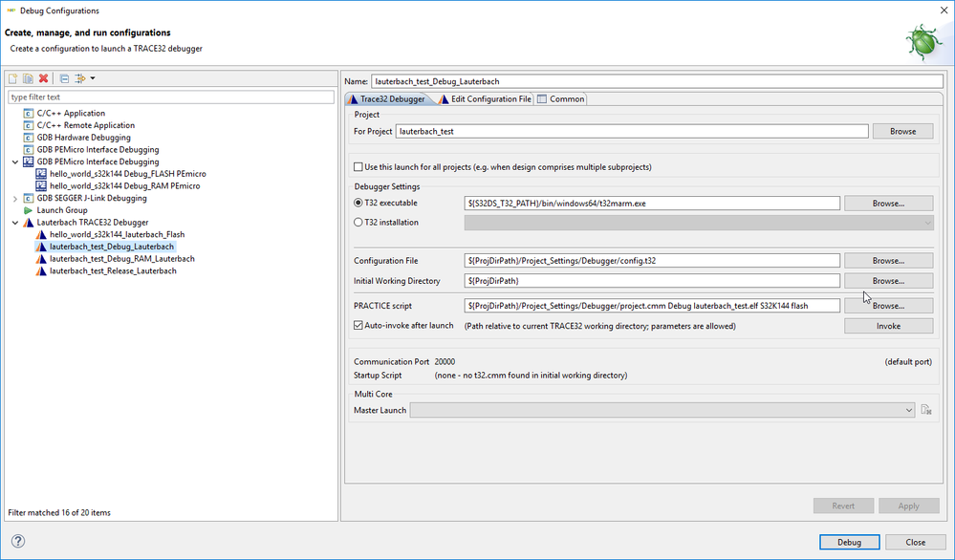This screenshot has width=955, height=560.
Task: Click the Invoke button
Action: click(888, 326)
